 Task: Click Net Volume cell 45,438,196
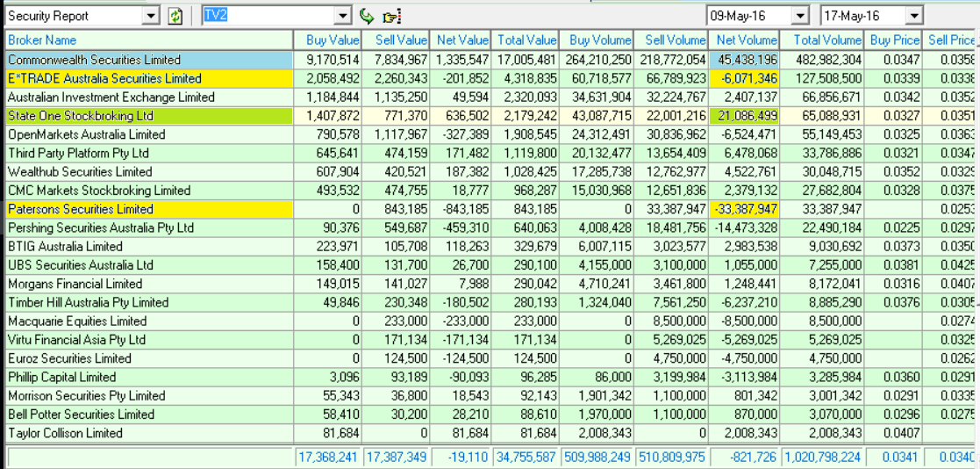tap(745, 60)
